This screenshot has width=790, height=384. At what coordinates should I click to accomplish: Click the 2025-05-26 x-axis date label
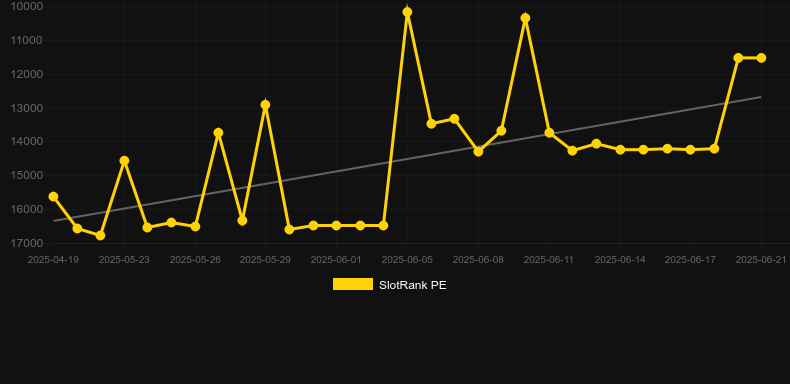coord(194,260)
